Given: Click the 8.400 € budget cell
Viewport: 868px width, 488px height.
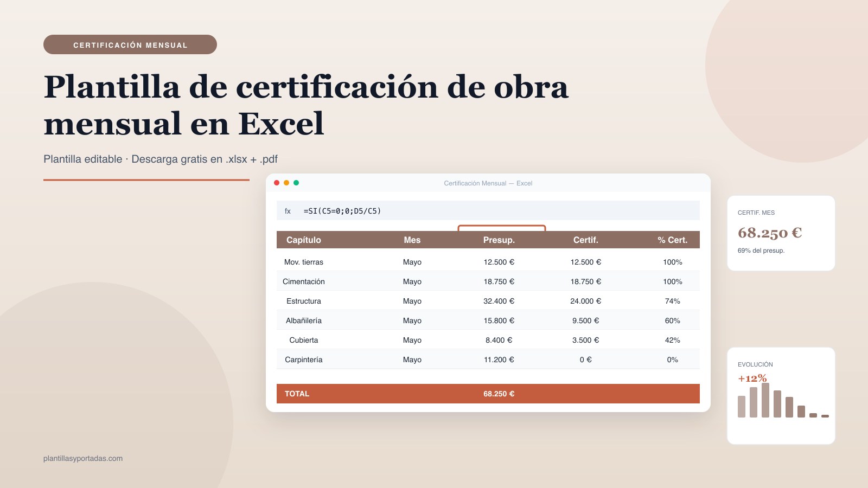Looking at the screenshot, I should (x=499, y=340).
